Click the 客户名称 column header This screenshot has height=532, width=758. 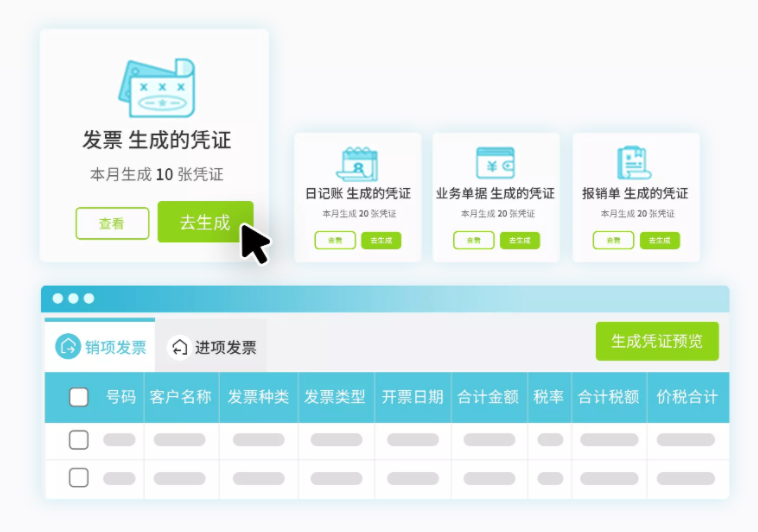pos(181,397)
